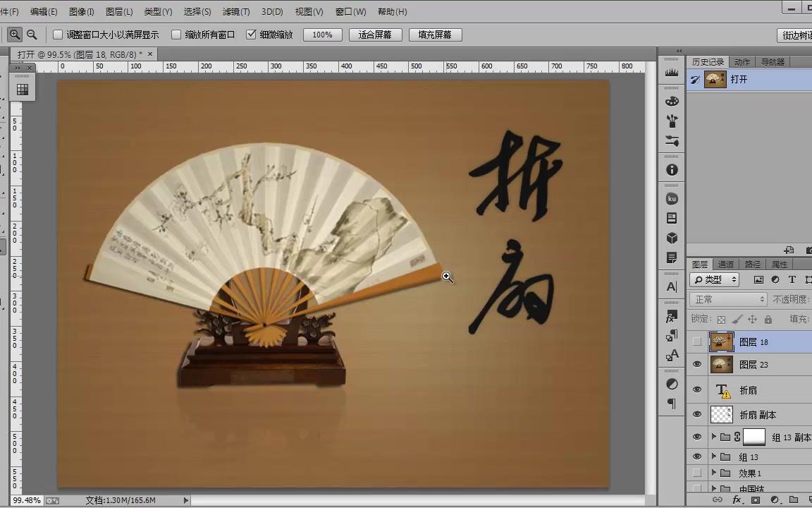Open the 3D panel cube icon
Image resolution: width=812 pixels, height=508 pixels.
[671, 238]
